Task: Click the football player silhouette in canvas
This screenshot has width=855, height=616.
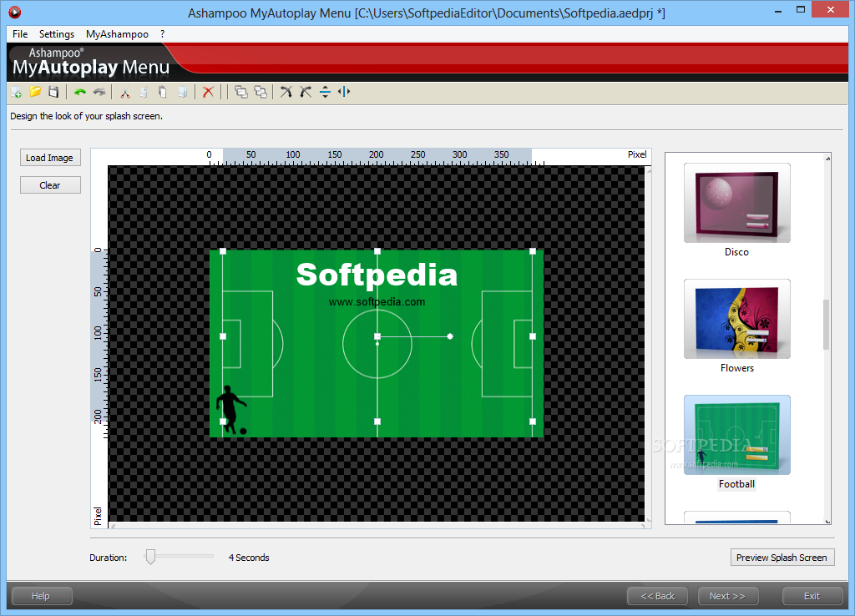Action: 231,410
